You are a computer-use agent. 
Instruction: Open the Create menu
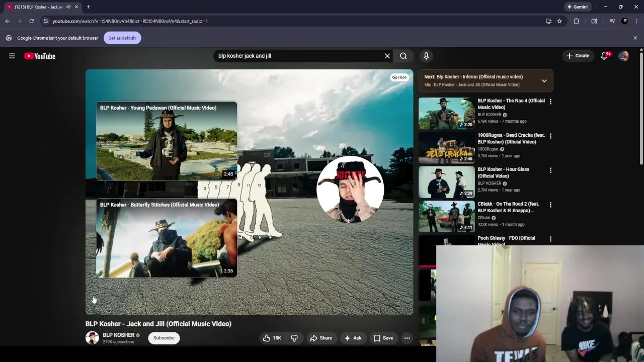pyautogui.click(x=578, y=56)
